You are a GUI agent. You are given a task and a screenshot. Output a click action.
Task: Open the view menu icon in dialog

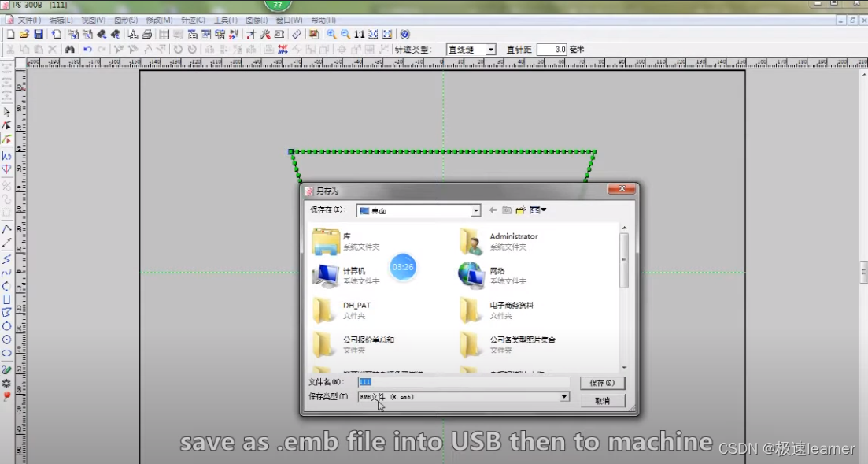click(x=537, y=210)
